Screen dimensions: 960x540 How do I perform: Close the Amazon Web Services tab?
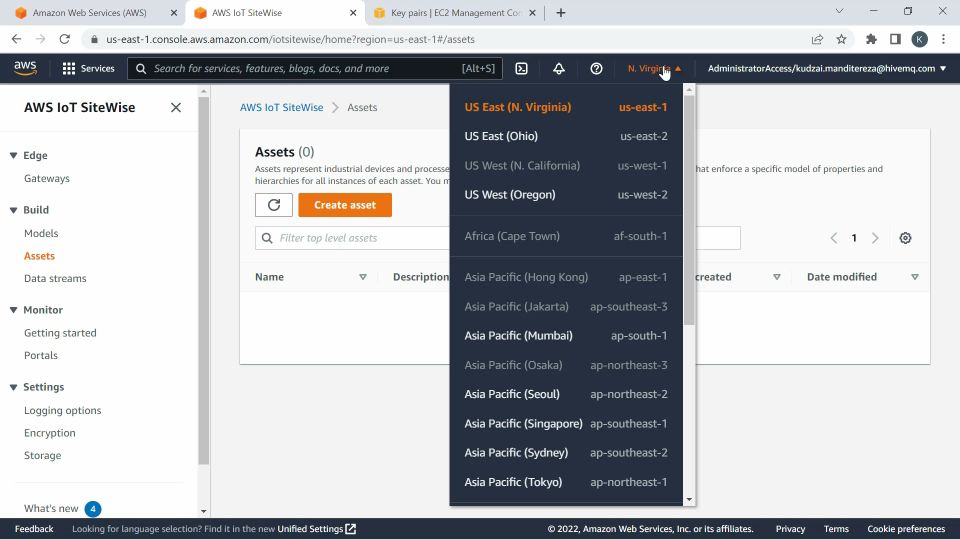coord(174,13)
